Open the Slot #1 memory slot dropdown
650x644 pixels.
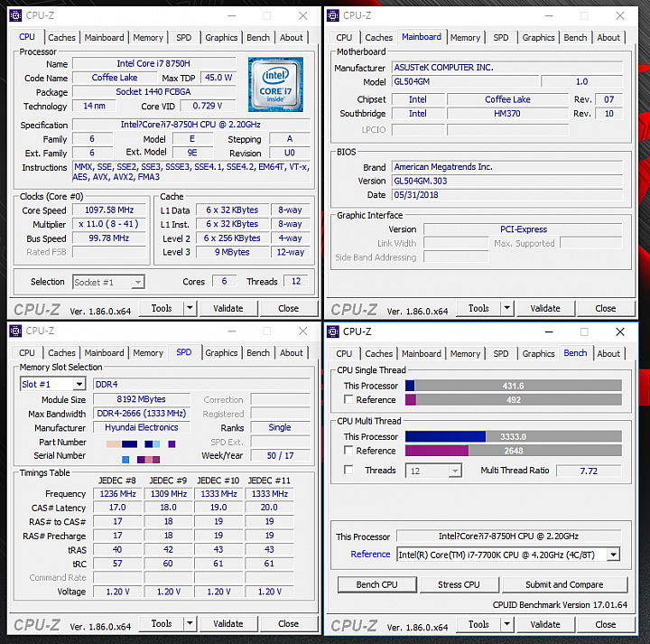79,384
